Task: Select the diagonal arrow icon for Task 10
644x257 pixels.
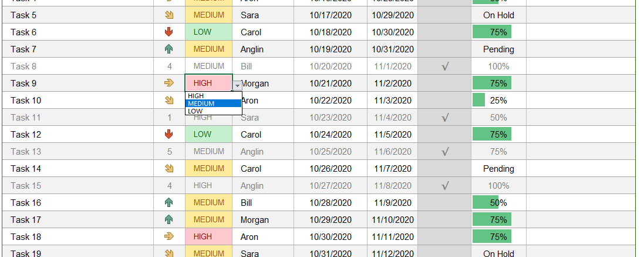Action: click(169, 101)
